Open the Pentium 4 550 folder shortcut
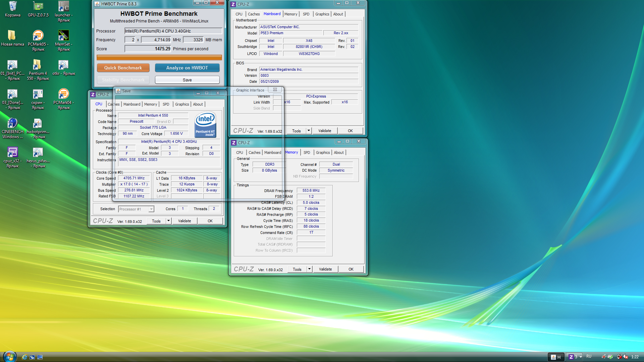This screenshot has width=644, height=362. 38,70
